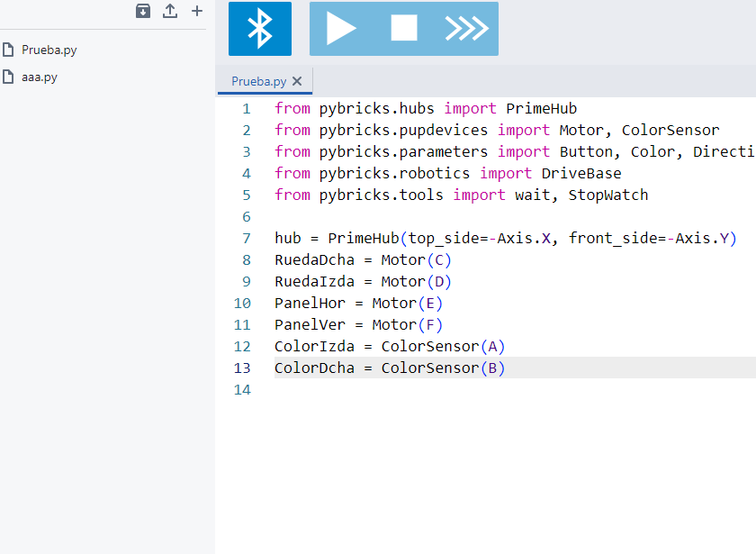Click the import file upload icon
The width and height of the screenshot is (756, 554).
[x=170, y=11]
